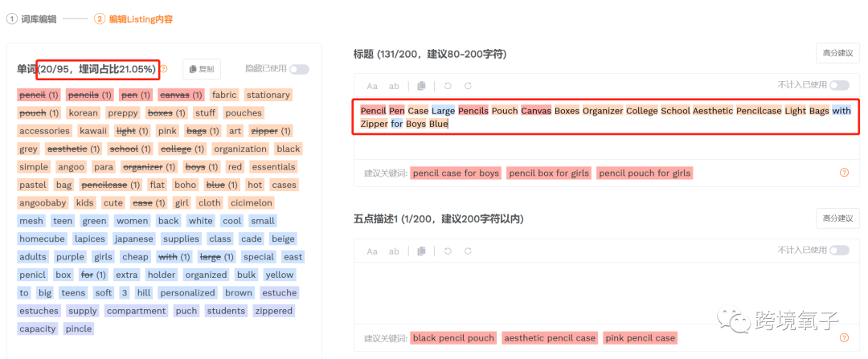868x359 pixels.
Task: Select suggested keyword 'black pencil pouch'
Action: tap(453, 338)
